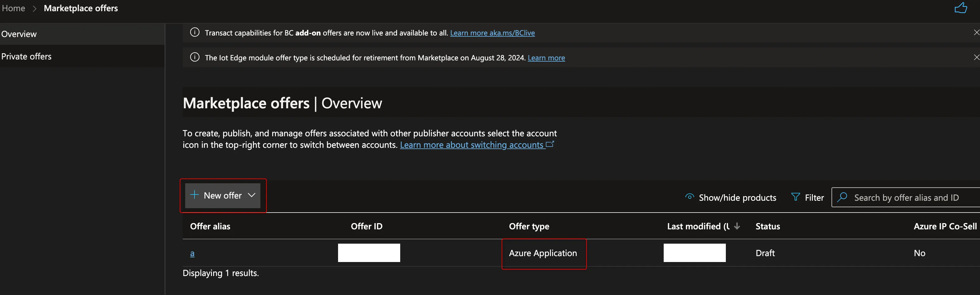This screenshot has height=295, width=980.
Task: Sort by Offer alias column header
Action: tap(210, 227)
